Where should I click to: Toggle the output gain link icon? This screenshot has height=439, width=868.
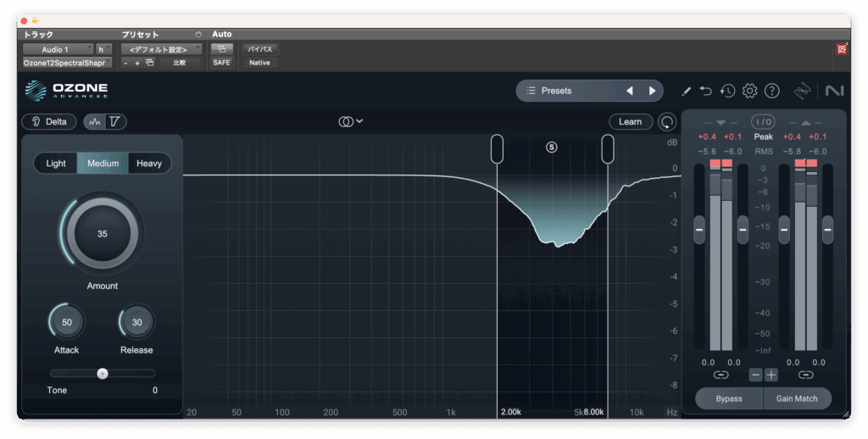pyautogui.click(x=805, y=375)
